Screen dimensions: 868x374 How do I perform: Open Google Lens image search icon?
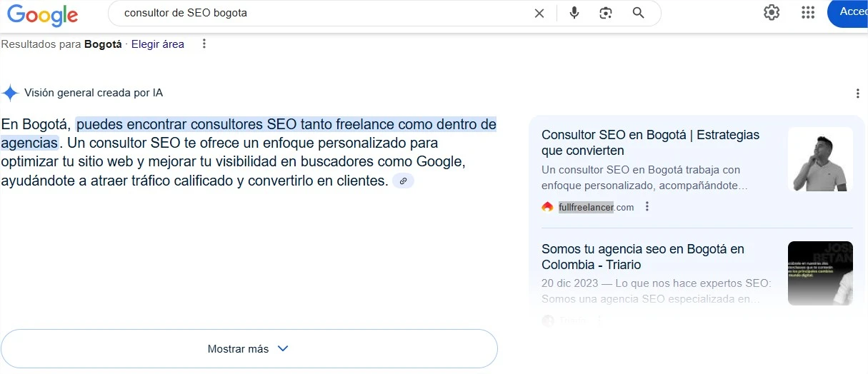tap(607, 13)
